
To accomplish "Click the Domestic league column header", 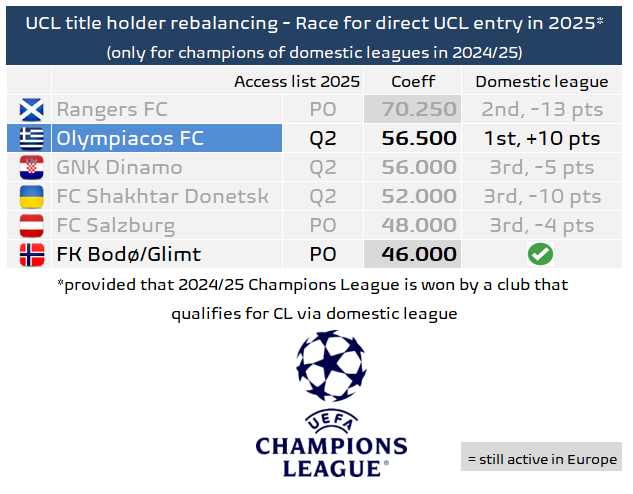I will [x=541, y=82].
